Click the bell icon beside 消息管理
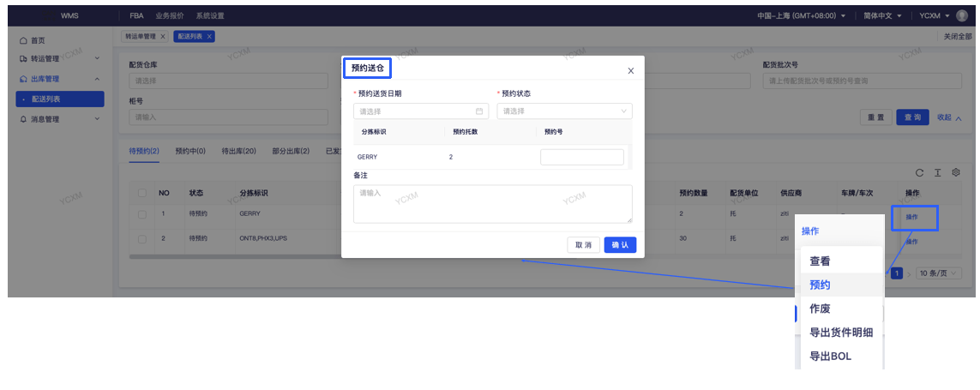The width and height of the screenshot is (980, 390). pos(24,119)
